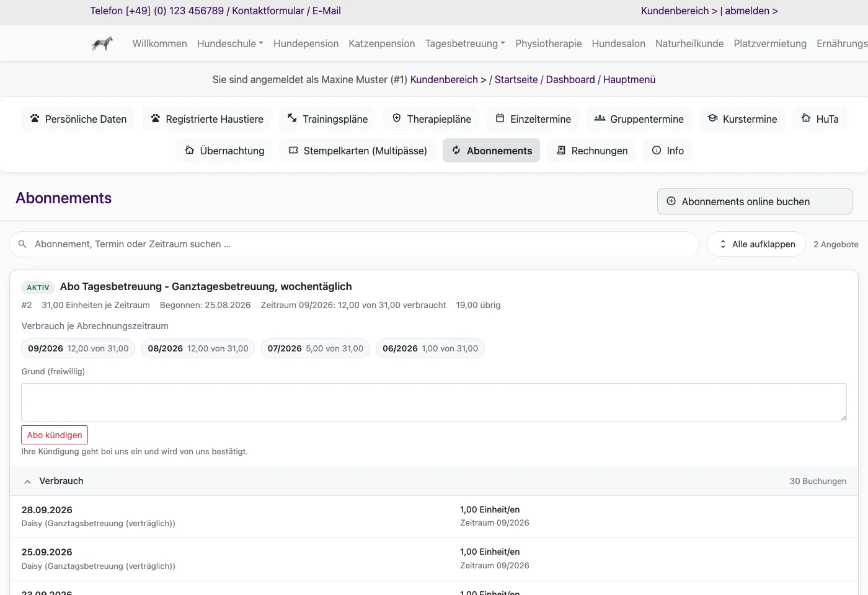Open the Willkommen nav item
Image resolution: width=868 pixels, height=595 pixels.
tap(160, 43)
